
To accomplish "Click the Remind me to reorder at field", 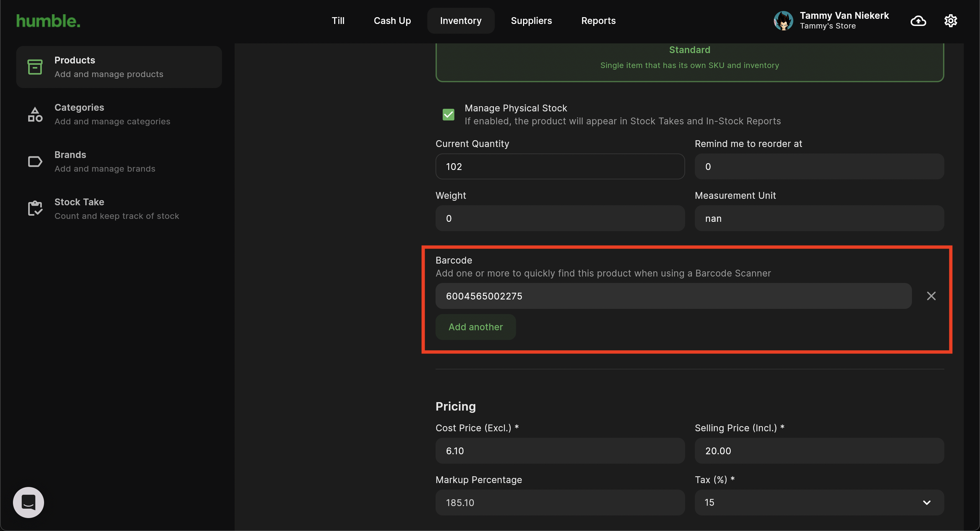I will click(819, 166).
